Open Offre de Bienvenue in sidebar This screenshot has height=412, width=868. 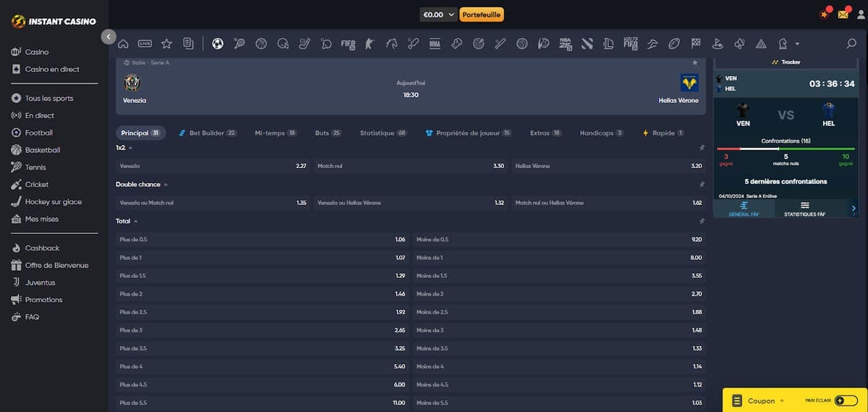click(x=56, y=266)
